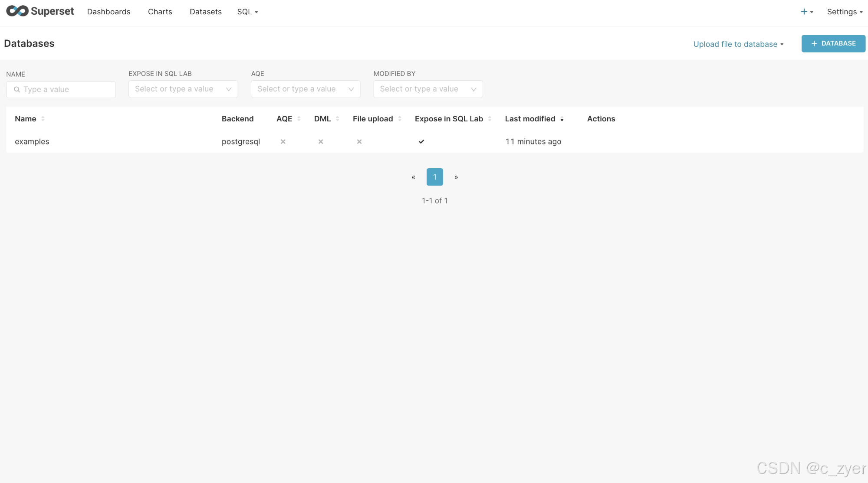Click the 1-1 of 1 count text

click(434, 200)
